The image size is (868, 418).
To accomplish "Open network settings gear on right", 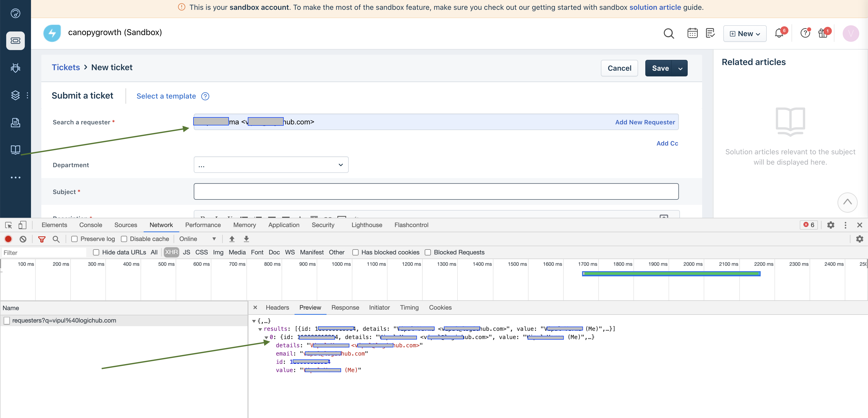I will pos(859,239).
